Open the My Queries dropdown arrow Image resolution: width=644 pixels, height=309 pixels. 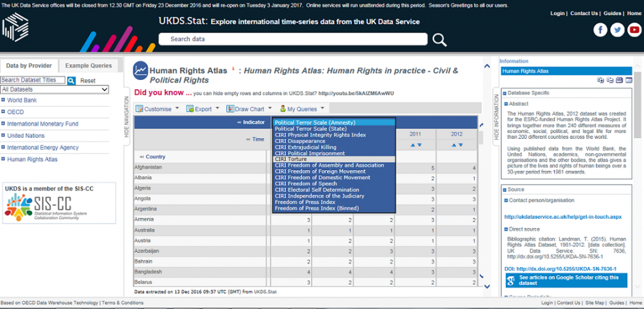(x=323, y=108)
